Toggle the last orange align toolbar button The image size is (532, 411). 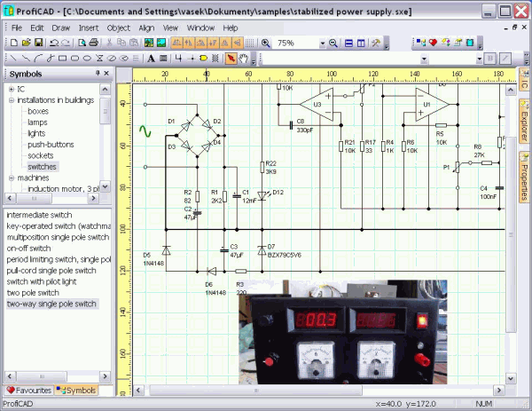(x=237, y=43)
